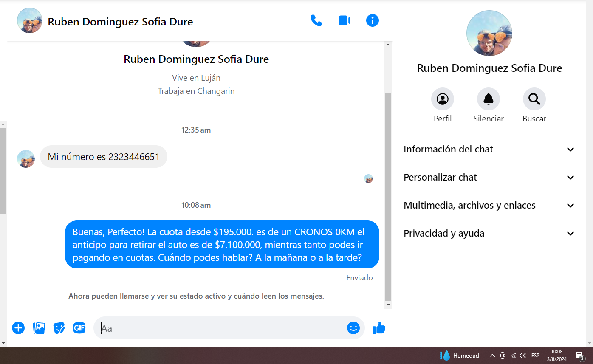Attach a photo using the image icon
Image resolution: width=593 pixels, height=364 pixels.
(x=39, y=328)
